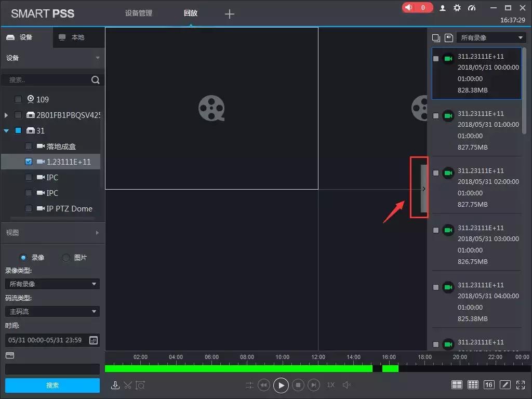The height and width of the screenshot is (399, 532).
Task: Switch to the 本地 tab
Action: tap(77, 37)
